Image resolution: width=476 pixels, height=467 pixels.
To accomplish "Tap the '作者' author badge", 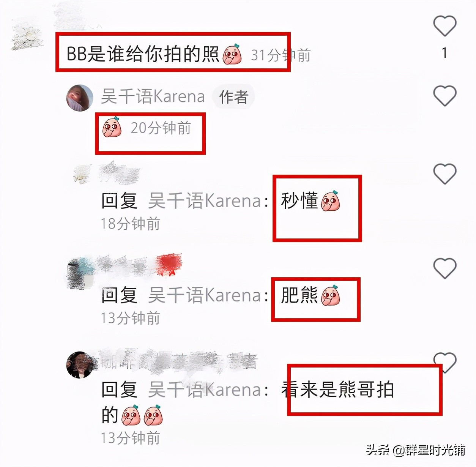I will point(233,97).
